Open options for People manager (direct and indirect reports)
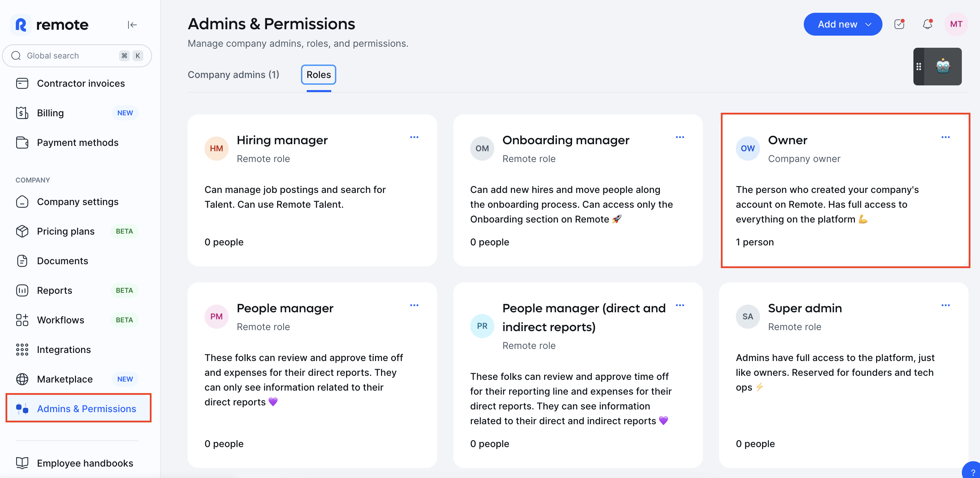 pyautogui.click(x=680, y=305)
